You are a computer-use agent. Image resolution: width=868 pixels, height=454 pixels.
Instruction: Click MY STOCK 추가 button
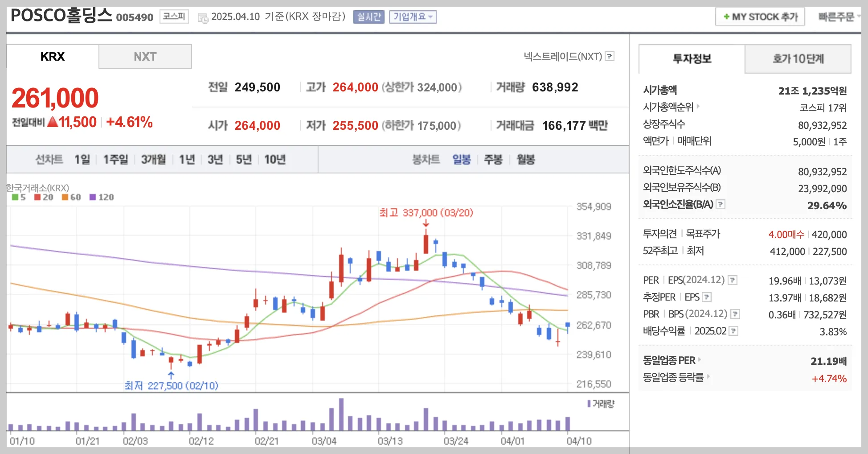[760, 17]
